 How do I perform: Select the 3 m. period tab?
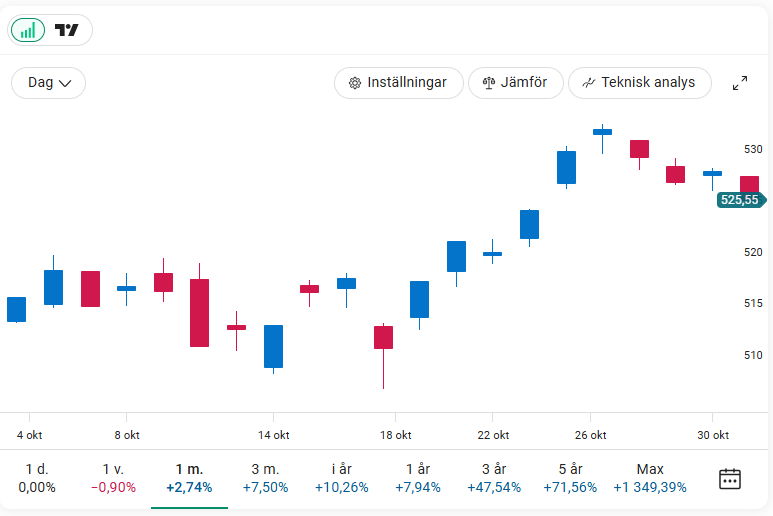(x=266, y=478)
